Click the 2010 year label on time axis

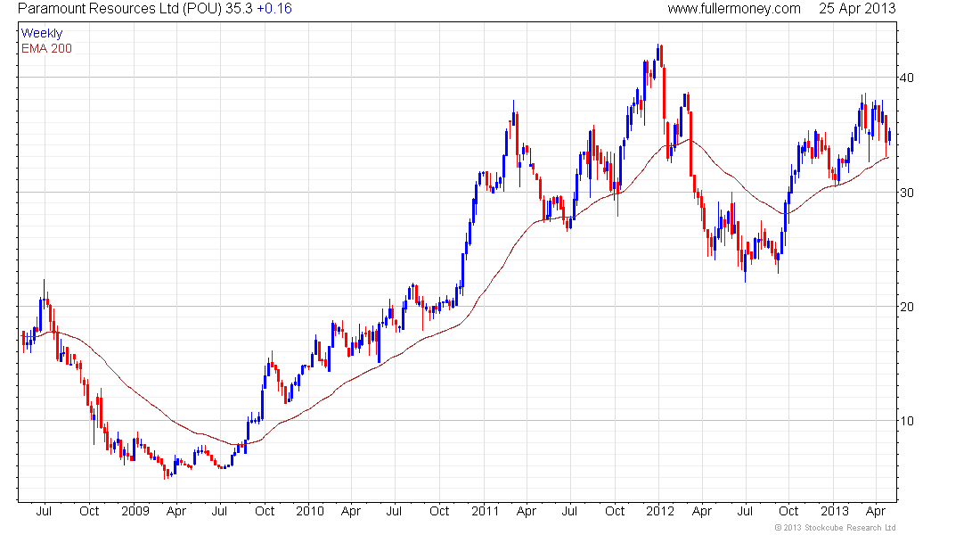[x=310, y=511]
